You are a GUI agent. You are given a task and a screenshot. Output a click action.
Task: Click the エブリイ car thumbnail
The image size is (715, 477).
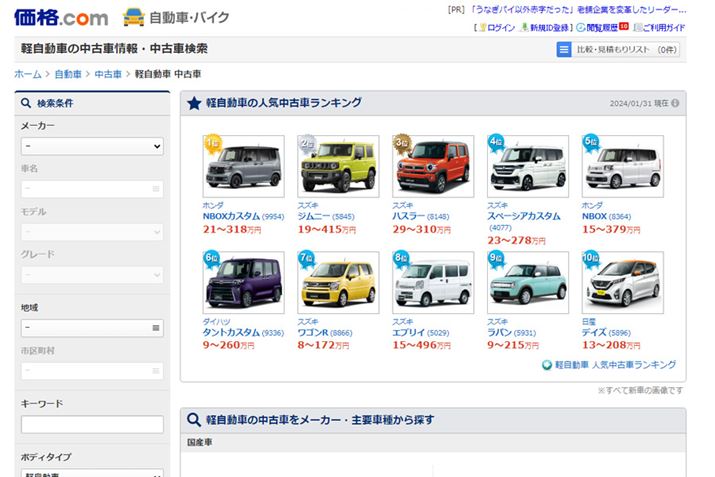[x=433, y=283]
